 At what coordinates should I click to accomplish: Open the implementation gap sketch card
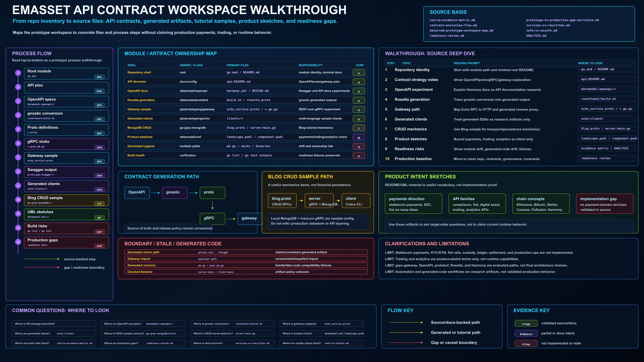coord(605,204)
